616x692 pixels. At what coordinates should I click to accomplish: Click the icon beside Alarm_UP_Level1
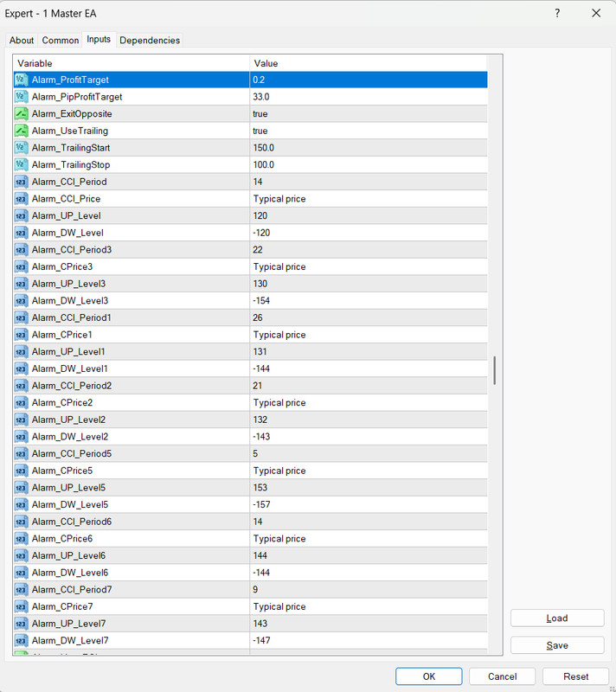[x=21, y=352]
